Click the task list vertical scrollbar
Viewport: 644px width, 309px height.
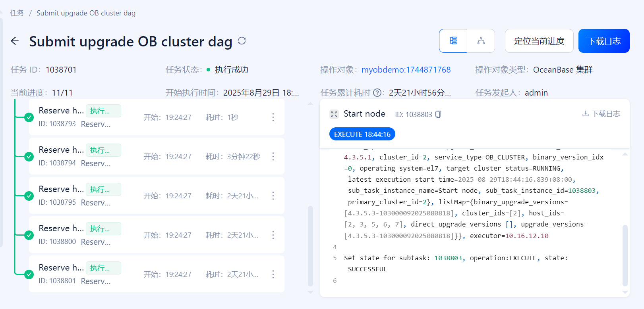click(310, 245)
